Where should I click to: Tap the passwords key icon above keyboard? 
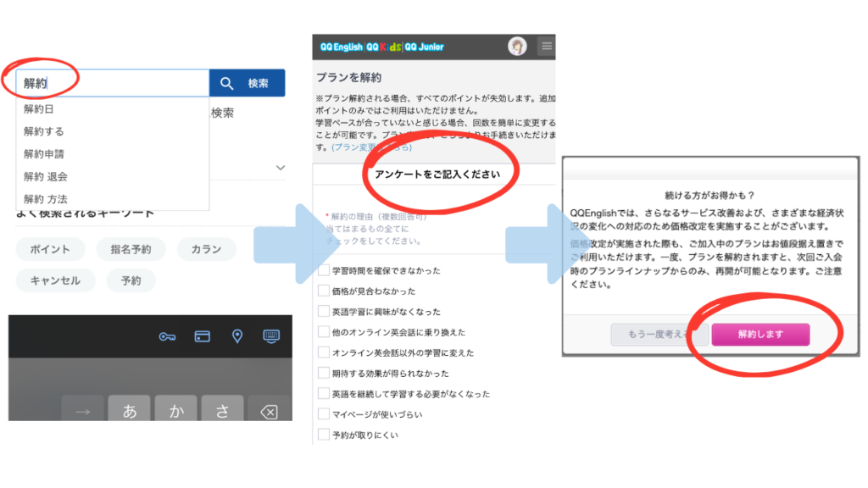click(167, 336)
